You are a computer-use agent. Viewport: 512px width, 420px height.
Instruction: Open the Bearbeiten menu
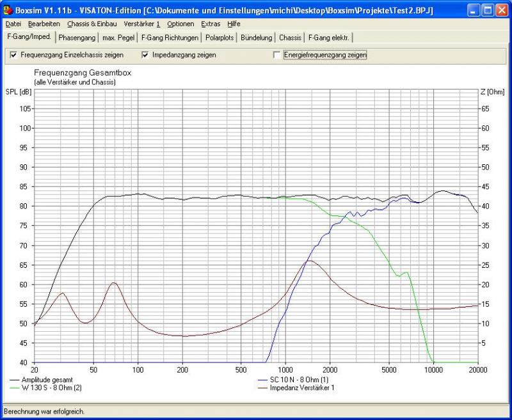(44, 24)
